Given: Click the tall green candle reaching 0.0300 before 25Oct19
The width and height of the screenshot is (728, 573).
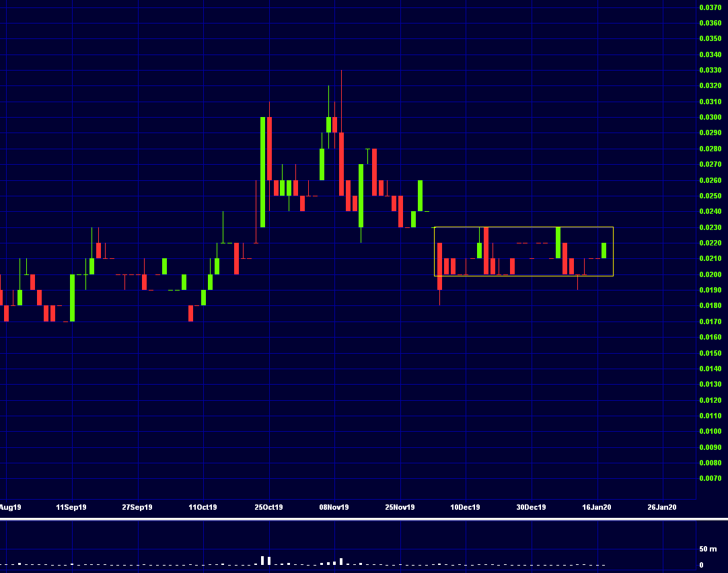Looking at the screenshot, I should pyautogui.click(x=263, y=172).
